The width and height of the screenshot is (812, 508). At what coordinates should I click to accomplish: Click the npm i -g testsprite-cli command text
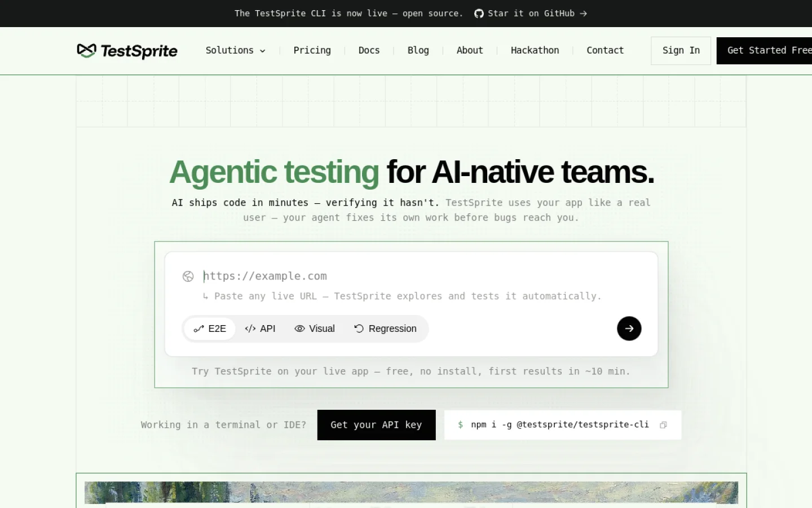pyautogui.click(x=559, y=424)
